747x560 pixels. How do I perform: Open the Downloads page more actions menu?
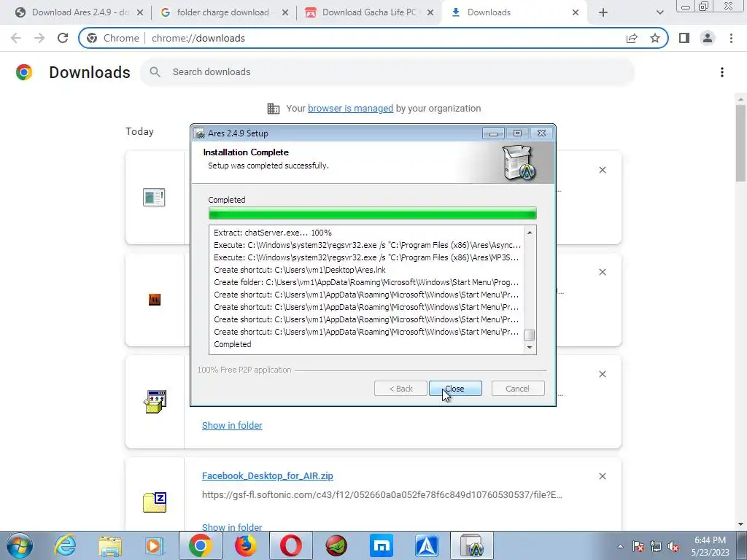pos(722,72)
